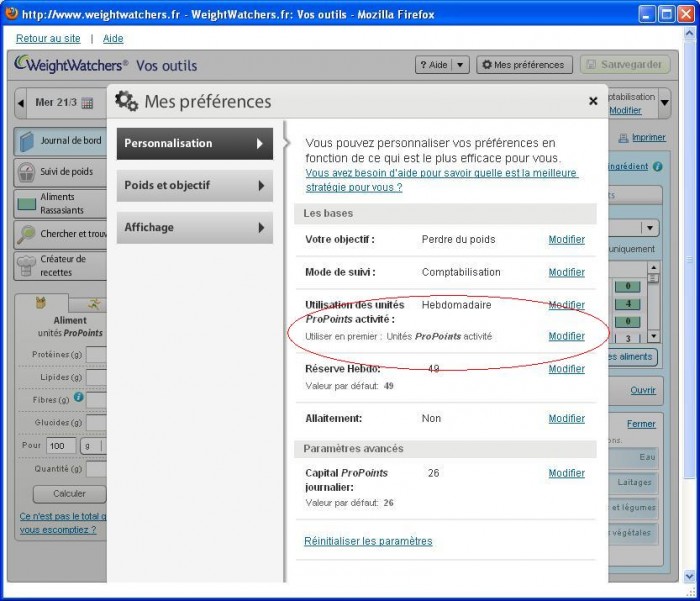Open the help link about meilleure stratégie
Screen dimensions: 700x601
pyautogui.click(x=442, y=180)
